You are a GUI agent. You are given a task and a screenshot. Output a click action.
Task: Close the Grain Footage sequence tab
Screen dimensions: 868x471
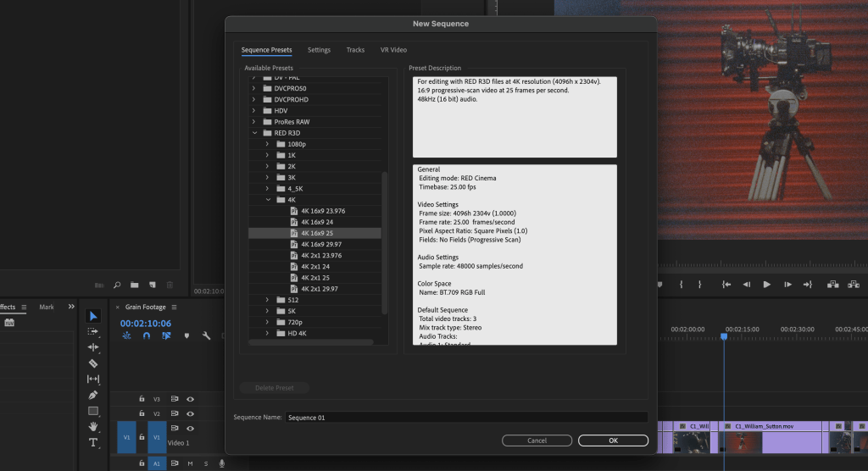click(x=117, y=308)
